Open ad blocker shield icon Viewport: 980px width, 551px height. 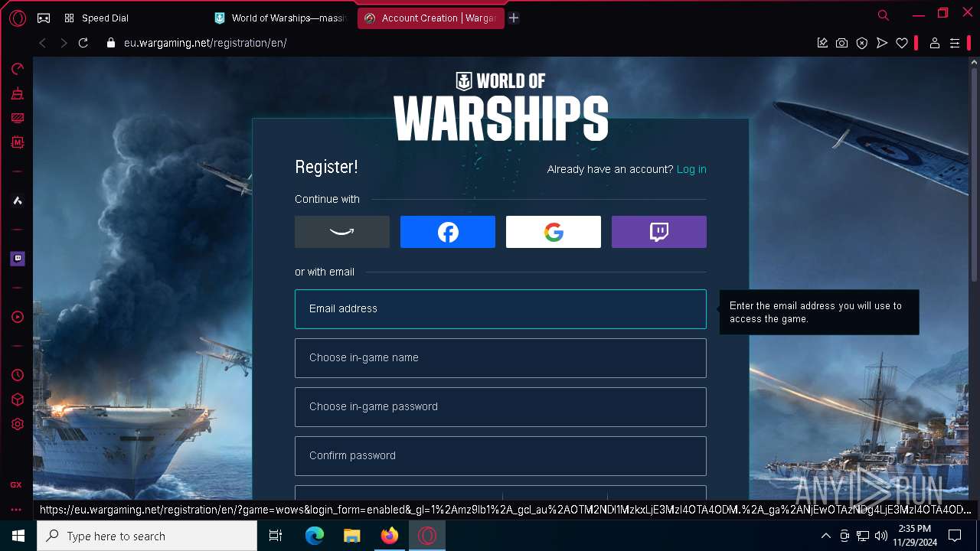click(x=862, y=43)
